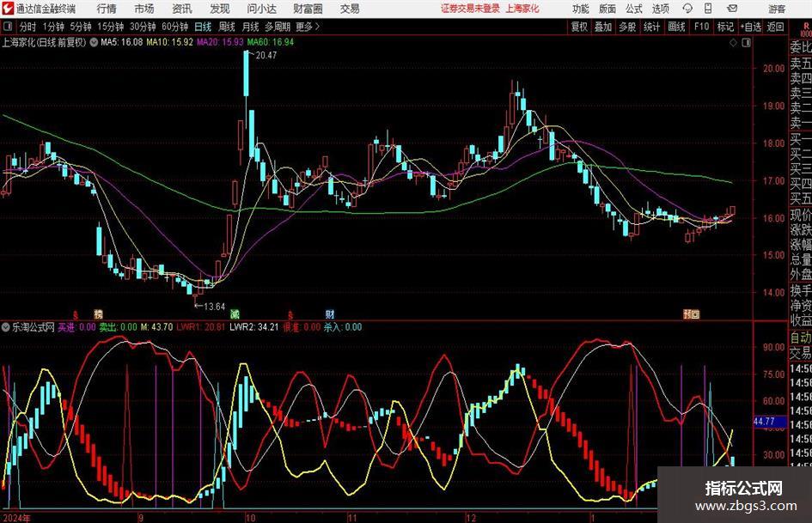Click the MA10: 15.92 indicator label
812x523 pixels.
click(169, 42)
